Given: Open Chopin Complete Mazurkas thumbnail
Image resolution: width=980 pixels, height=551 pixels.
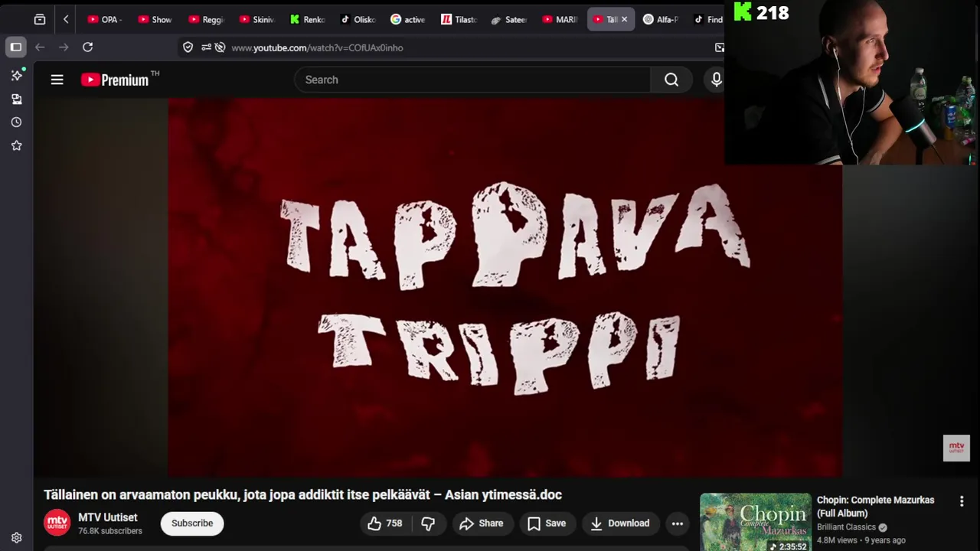Looking at the screenshot, I should click(756, 523).
